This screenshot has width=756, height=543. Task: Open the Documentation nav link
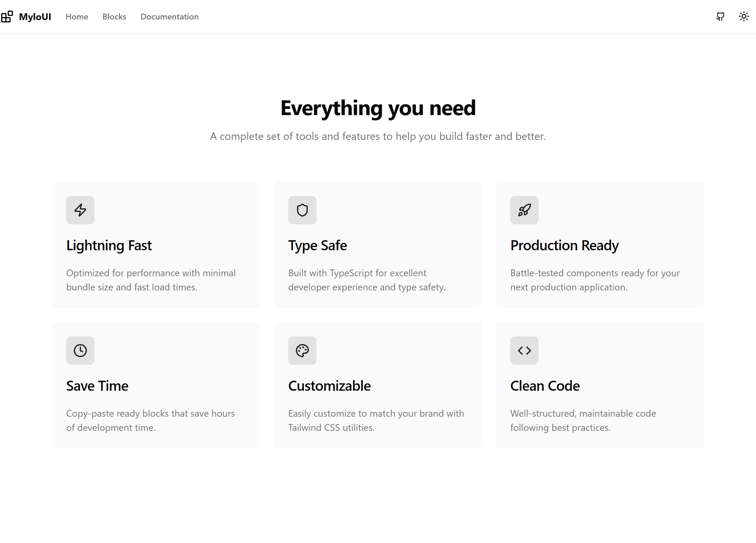(x=170, y=17)
